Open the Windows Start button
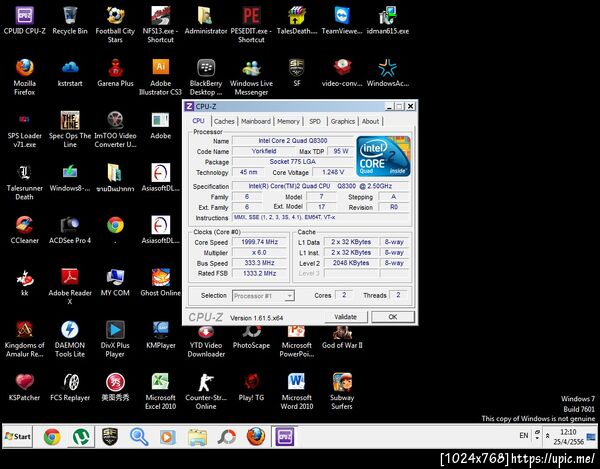The width and height of the screenshot is (600, 469). pyautogui.click(x=18, y=436)
